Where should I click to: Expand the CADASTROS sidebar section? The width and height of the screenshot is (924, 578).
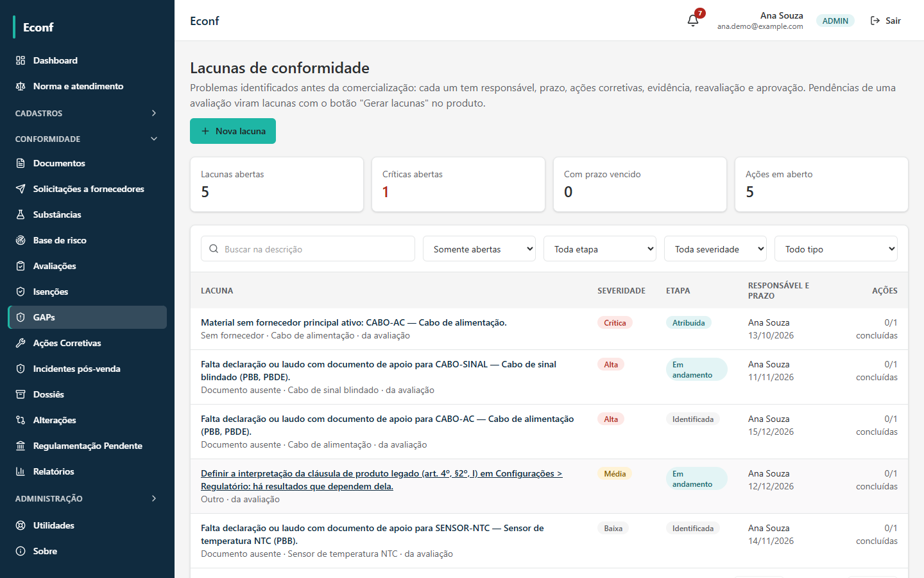[87, 113]
